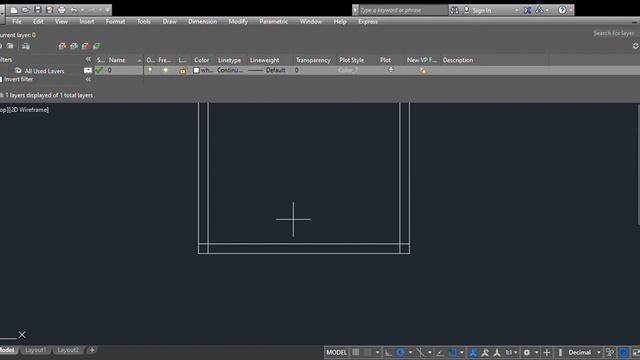Open the Format menu
The image size is (640, 360).
pyautogui.click(x=116, y=22)
